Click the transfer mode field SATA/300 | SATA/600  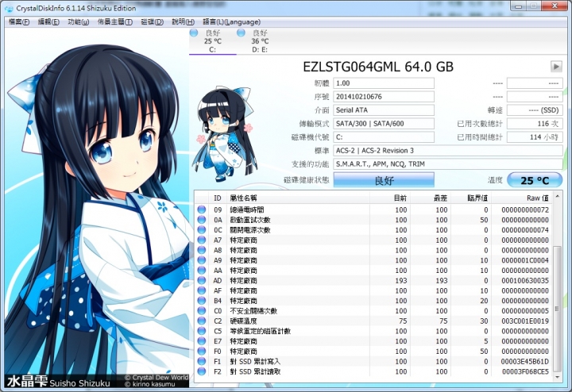(x=384, y=124)
